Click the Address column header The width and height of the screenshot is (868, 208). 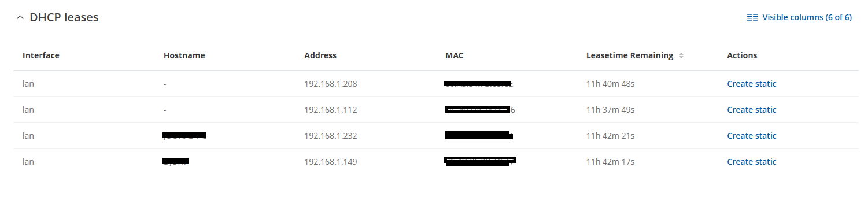coord(320,55)
